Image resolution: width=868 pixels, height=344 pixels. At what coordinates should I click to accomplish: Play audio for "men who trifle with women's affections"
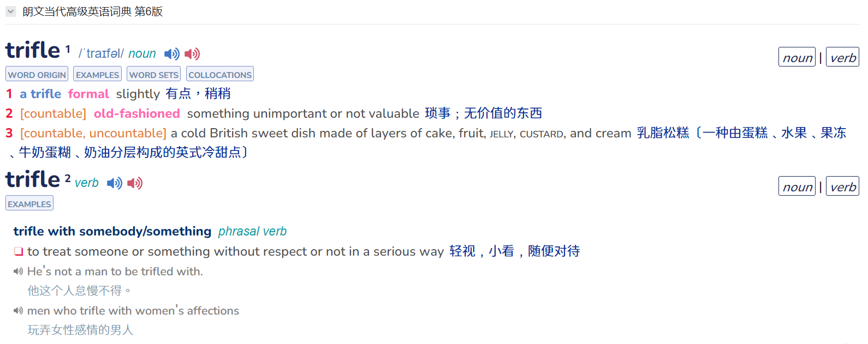[x=19, y=311]
